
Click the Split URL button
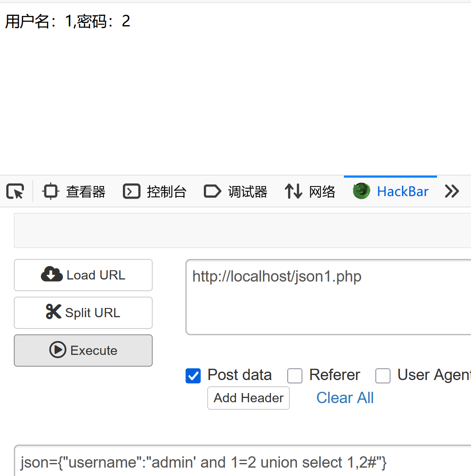[x=83, y=313]
